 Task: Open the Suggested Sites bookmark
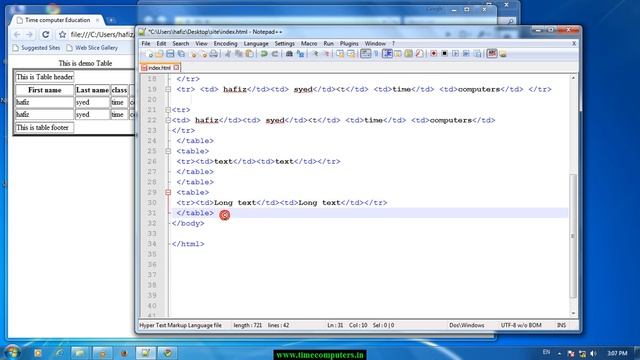coord(36,48)
